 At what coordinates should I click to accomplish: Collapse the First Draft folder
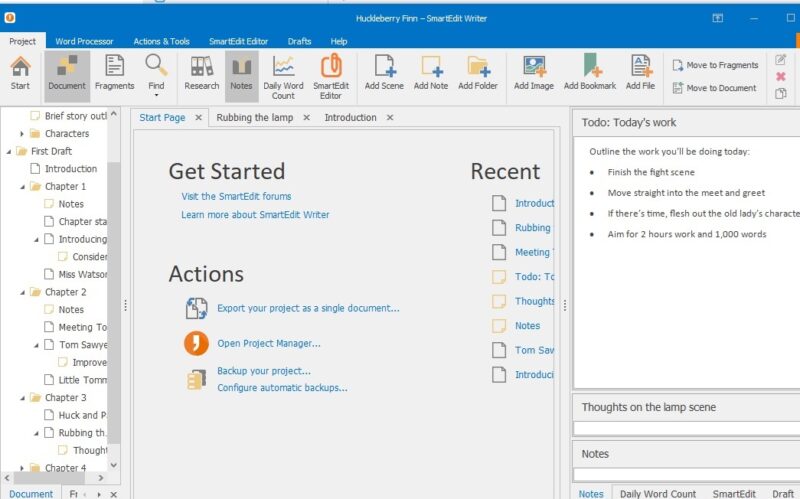(x=9, y=152)
